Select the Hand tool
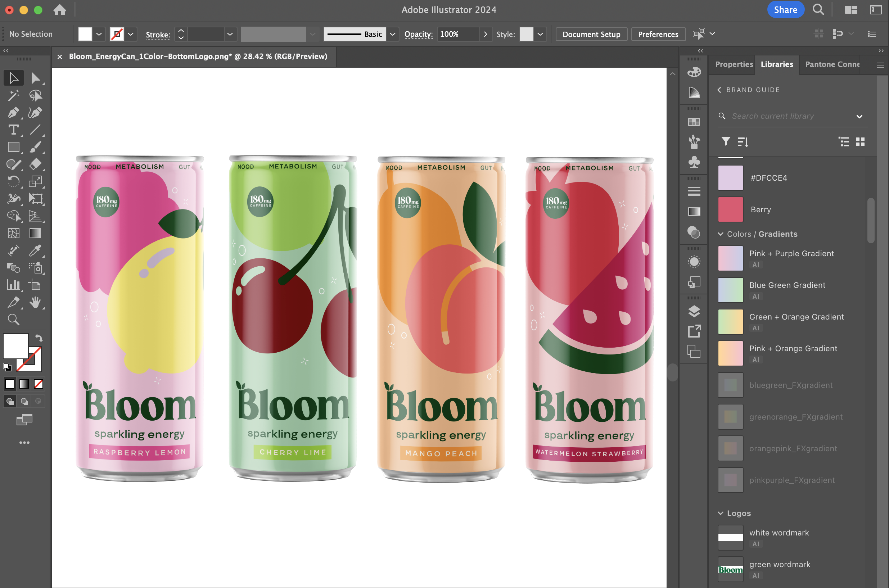 [35, 302]
